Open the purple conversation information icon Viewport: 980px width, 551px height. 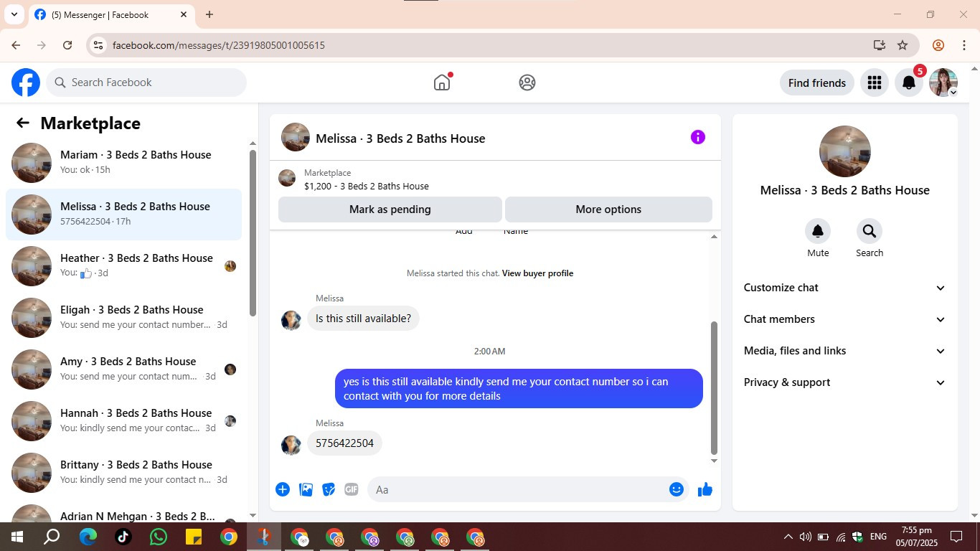click(698, 137)
